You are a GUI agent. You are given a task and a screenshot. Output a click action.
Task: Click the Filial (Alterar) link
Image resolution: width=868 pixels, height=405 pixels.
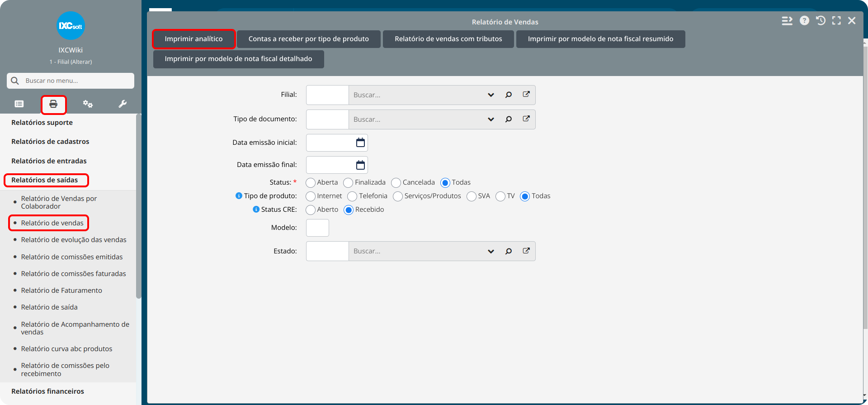tap(71, 62)
